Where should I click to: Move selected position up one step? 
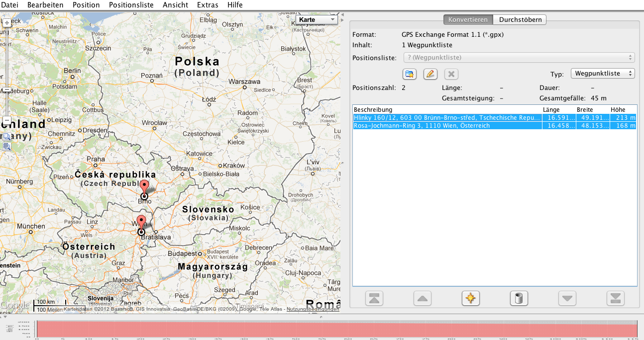[422, 298]
